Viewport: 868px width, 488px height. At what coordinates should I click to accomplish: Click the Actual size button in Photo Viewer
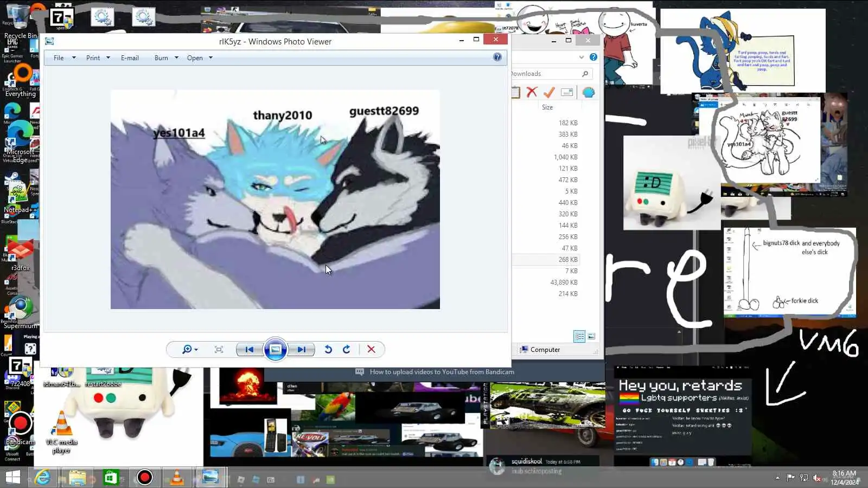(x=219, y=350)
